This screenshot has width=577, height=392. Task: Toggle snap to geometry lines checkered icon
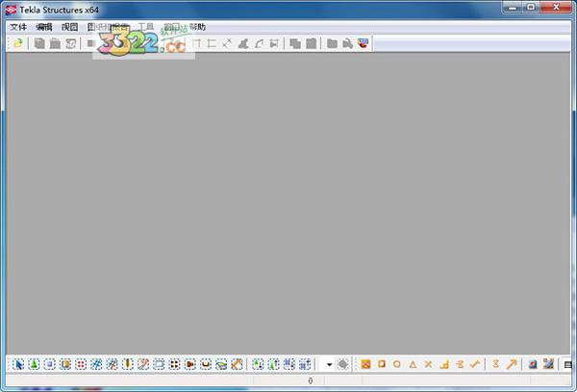point(548,364)
